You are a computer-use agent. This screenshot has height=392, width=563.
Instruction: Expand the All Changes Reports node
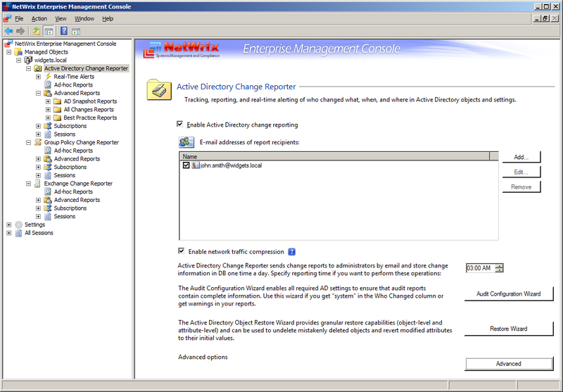click(x=48, y=110)
